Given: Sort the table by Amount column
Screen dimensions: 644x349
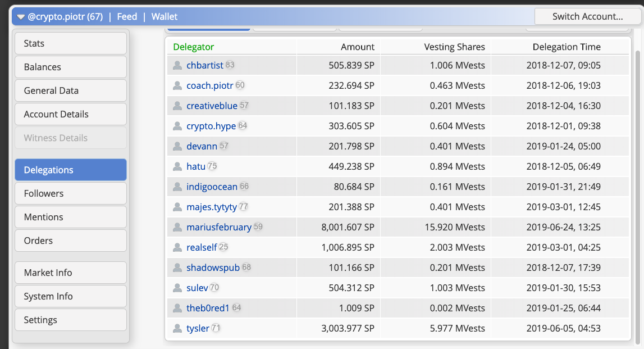Looking at the screenshot, I should [357, 47].
